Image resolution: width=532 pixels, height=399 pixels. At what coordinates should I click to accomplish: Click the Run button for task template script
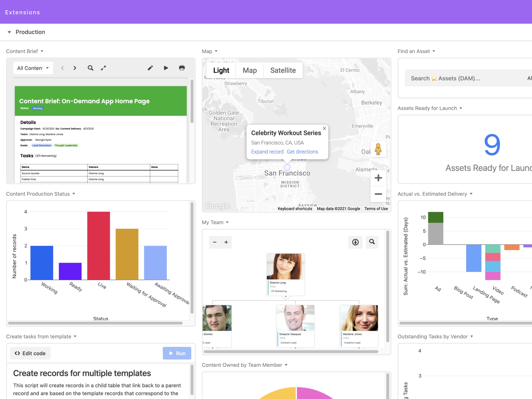point(177,352)
